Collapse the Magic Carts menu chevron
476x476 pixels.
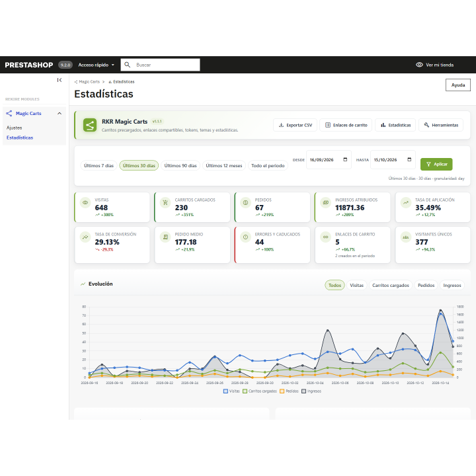click(59, 113)
